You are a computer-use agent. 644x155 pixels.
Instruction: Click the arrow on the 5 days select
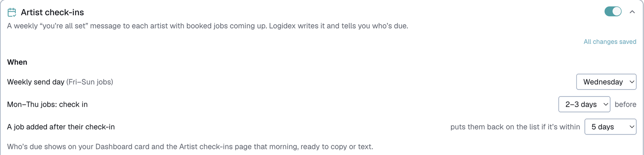point(632,127)
